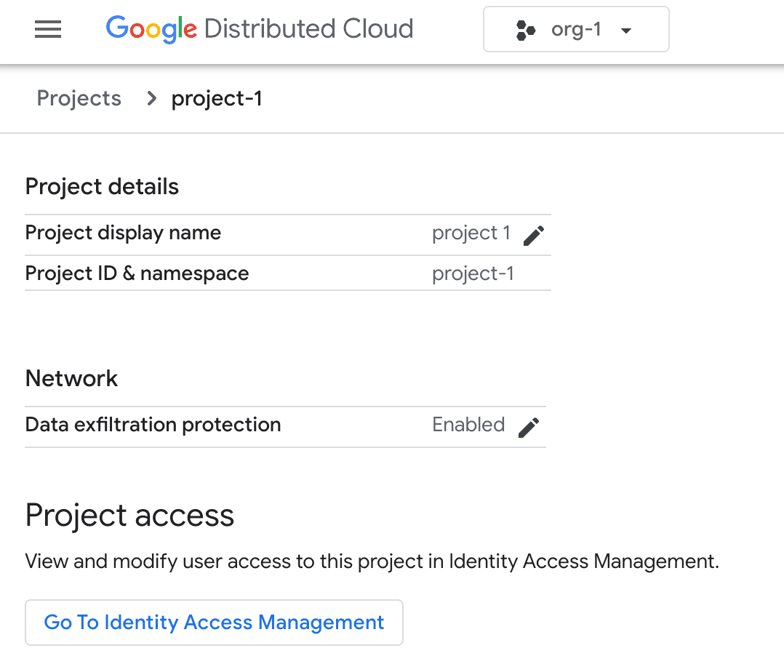Click the Project access heading
Image resolution: width=784 pixels, height=672 pixels.
click(129, 515)
